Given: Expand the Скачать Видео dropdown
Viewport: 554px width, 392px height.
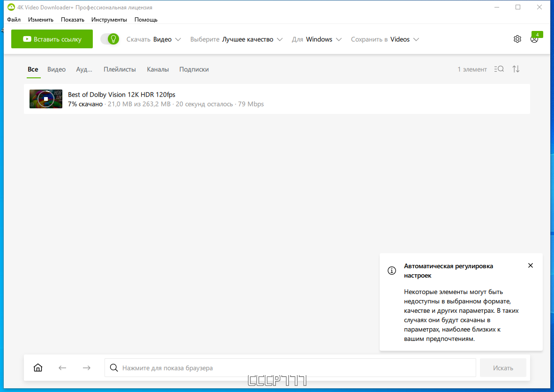Looking at the screenshot, I should (x=154, y=39).
